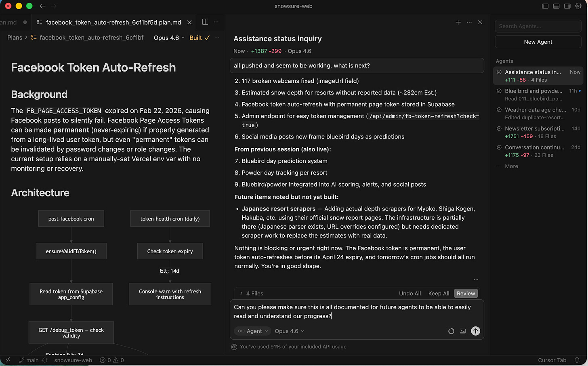Toggle the secondary sidebar layout icon
The image size is (588, 366).
pos(567,6)
